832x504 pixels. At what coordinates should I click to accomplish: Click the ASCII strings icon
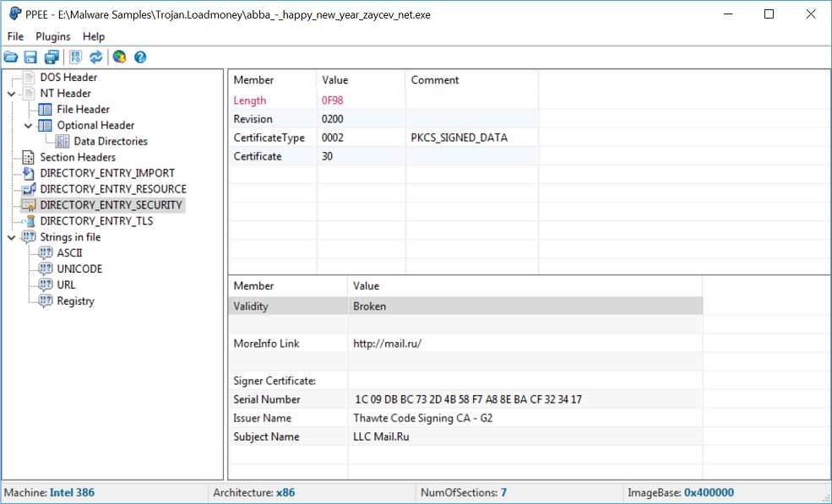46,252
